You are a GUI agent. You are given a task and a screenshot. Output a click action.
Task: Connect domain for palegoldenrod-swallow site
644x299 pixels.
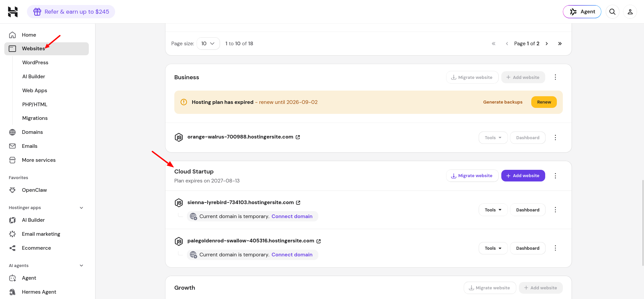pos(292,255)
